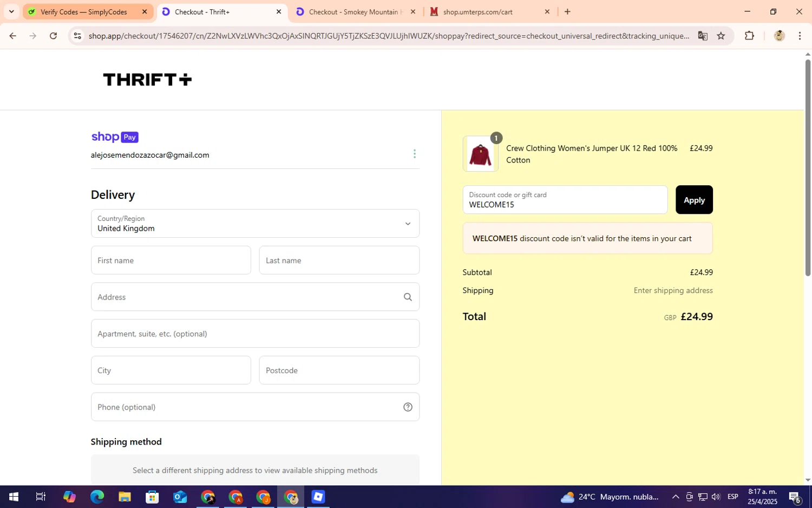Open the Chrome three-dot menu
Screen dimensions: 812x508
click(x=800, y=36)
